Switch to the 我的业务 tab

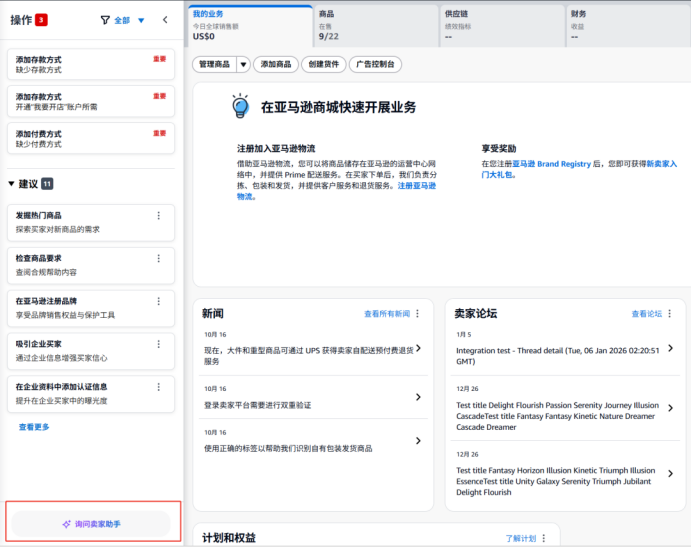point(251,26)
